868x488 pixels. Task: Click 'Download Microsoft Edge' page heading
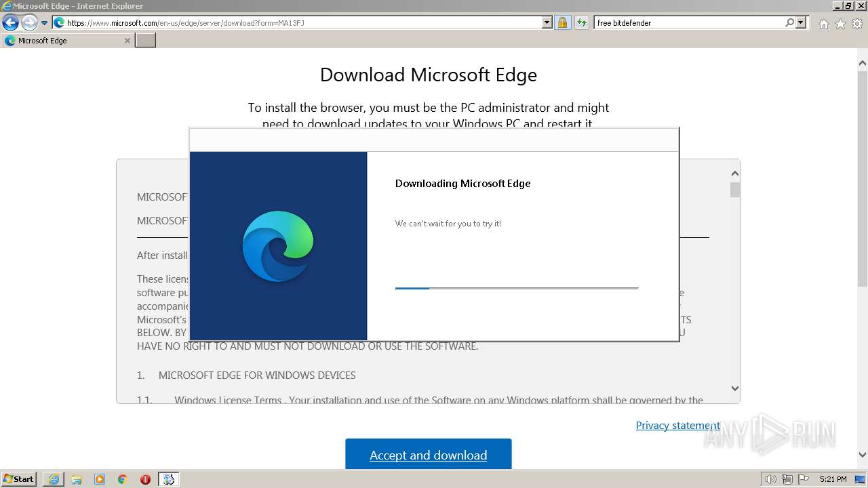click(x=429, y=75)
